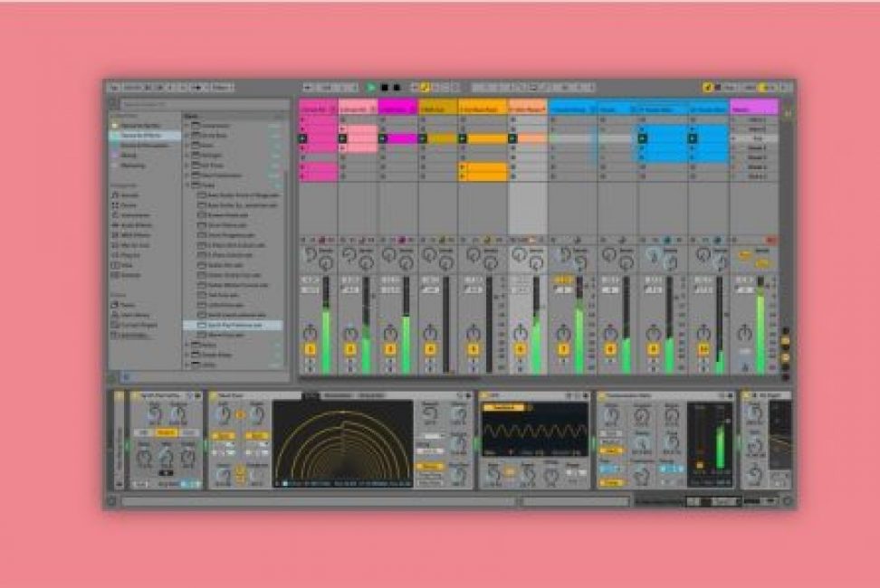Toggle the yellow Draw Mode pencil button

coord(708,88)
